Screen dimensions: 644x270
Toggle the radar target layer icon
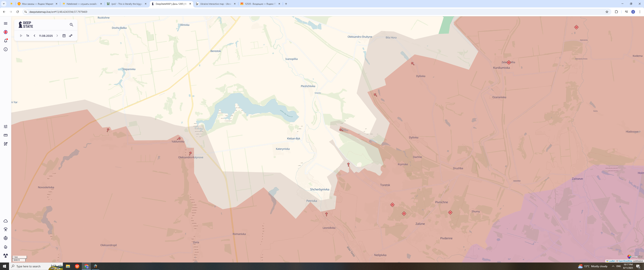(5, 238)
